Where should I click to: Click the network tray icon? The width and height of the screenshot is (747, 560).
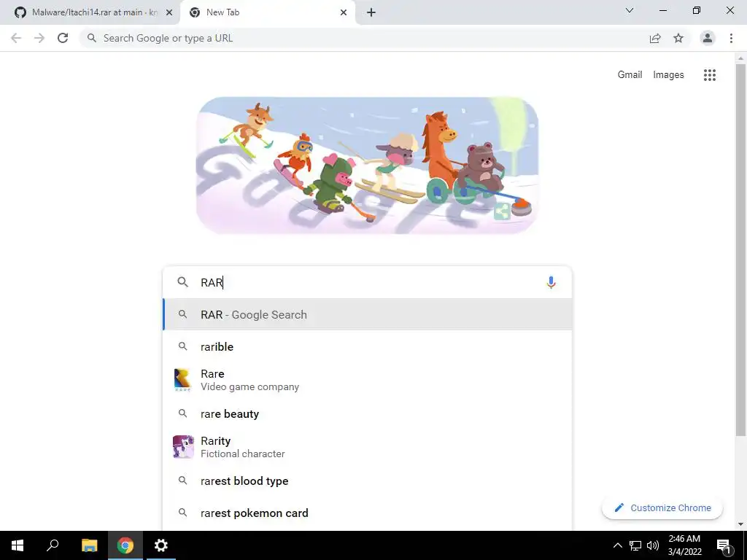point(635,545)
